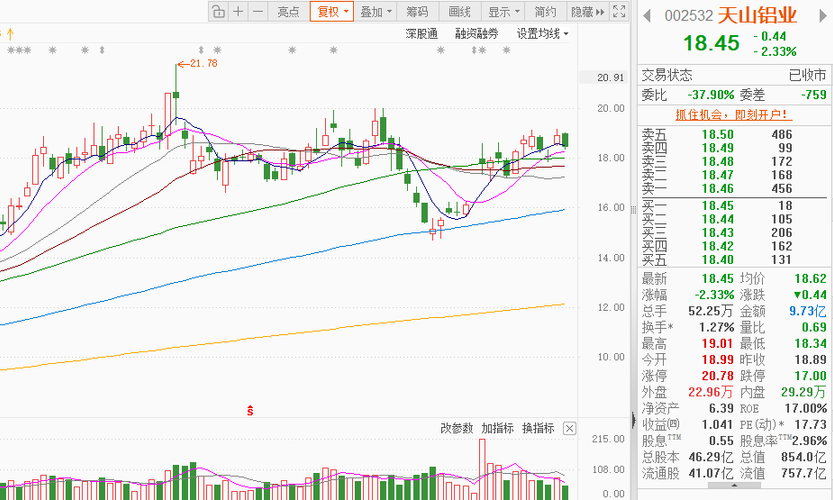The width and height of the screenshot is (833, 500).
Task: Click 卖一 price 18.46
Action: coord(717,189)
